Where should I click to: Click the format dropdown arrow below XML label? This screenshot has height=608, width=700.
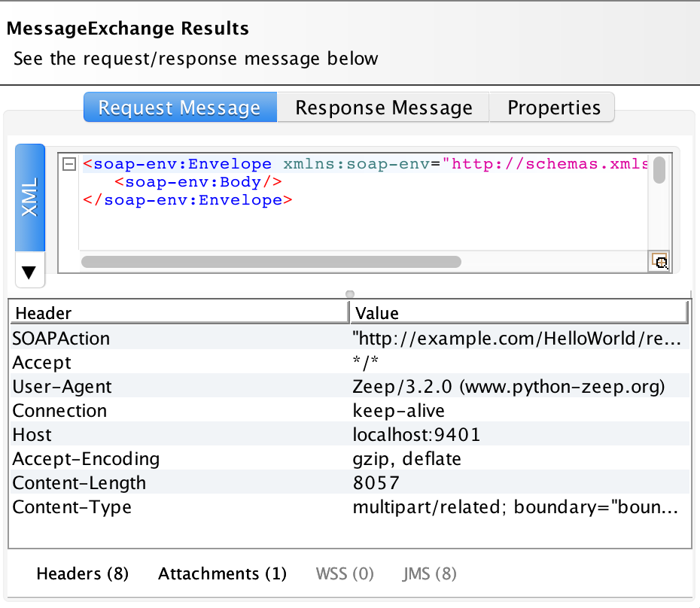29,271
